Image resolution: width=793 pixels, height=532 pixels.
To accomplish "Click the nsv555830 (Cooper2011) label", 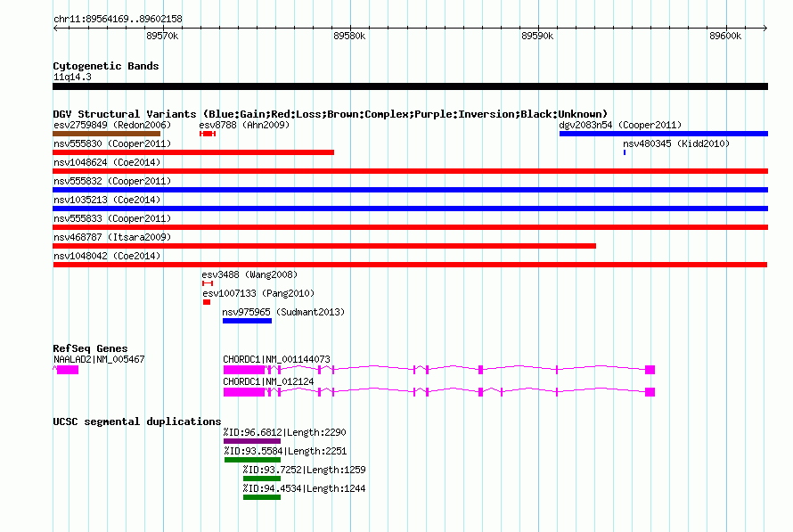I will (112, 143).
